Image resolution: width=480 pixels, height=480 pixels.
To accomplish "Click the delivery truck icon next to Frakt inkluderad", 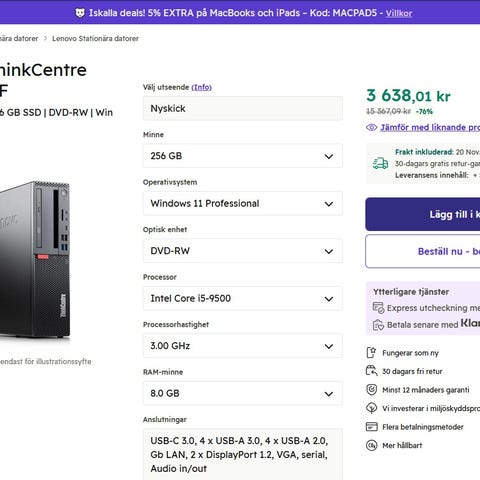I will 380,163.
